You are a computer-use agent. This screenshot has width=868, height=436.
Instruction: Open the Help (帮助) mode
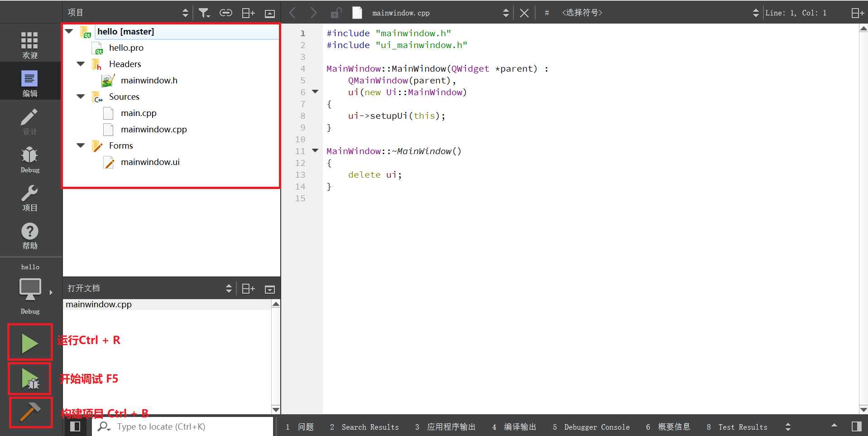(30, 236)
